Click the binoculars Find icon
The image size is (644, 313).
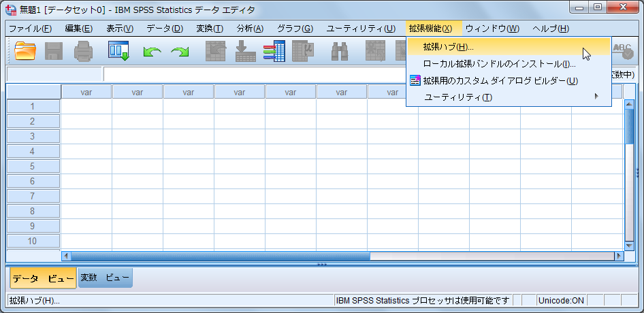[340, 51]
